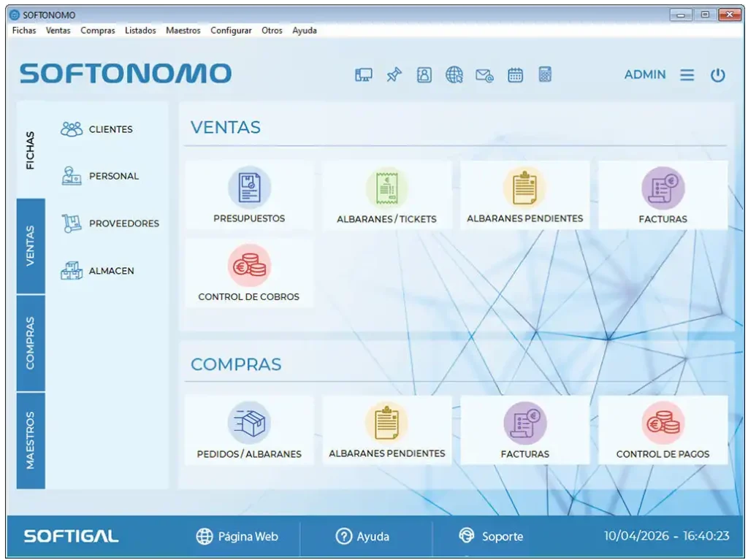This screenshot has width=748, height=560.
Task: Open Control de Cobros
Action: point(249,273)
